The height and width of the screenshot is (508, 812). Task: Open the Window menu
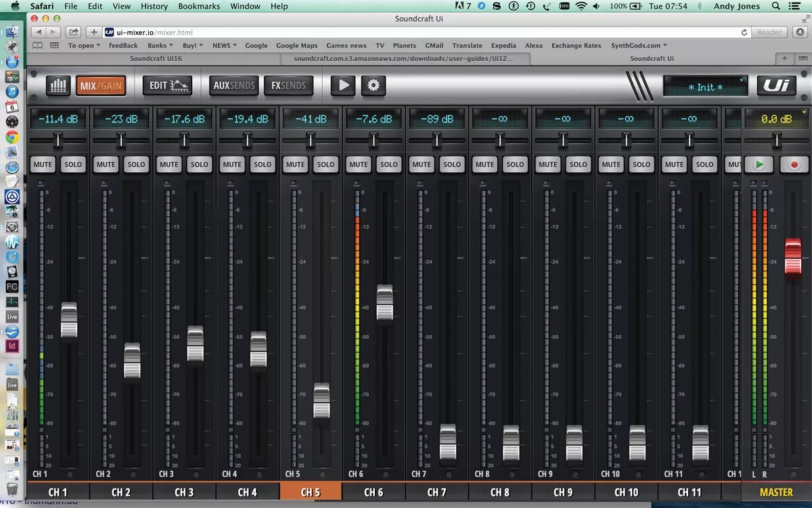(245, 6)
